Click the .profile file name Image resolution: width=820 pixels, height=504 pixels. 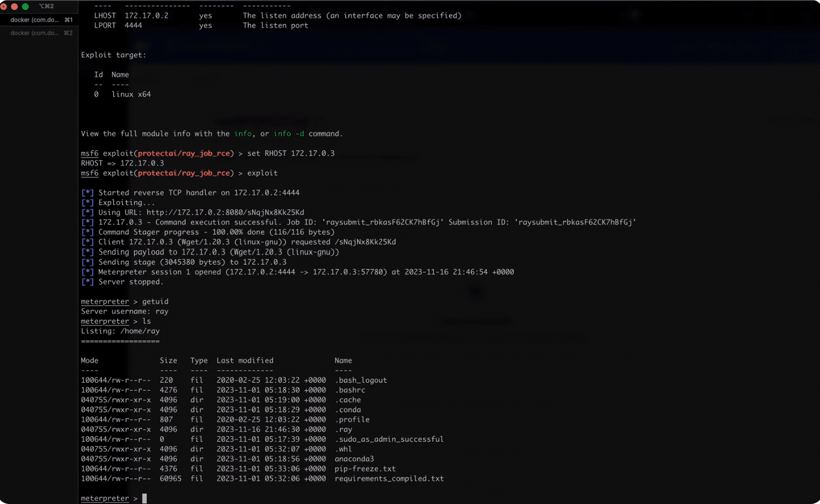pos(352,419)
